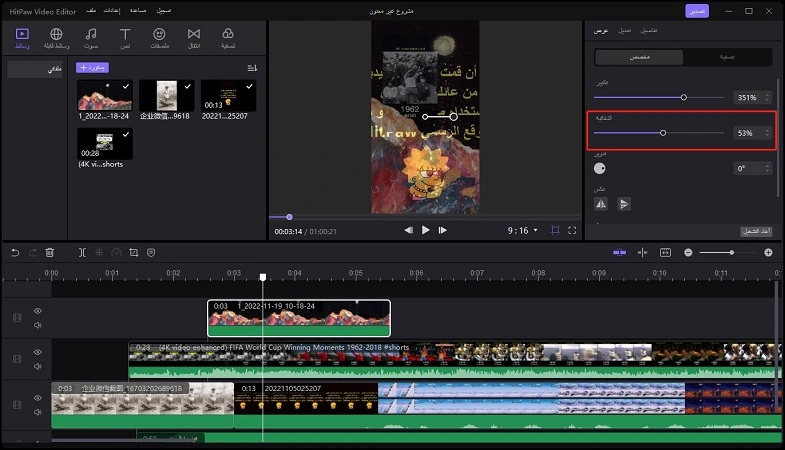Image resolution: width=785 pixels, height=450 pixels.
Task: Hide the top overlay track with eye icon
Action: 38,311
